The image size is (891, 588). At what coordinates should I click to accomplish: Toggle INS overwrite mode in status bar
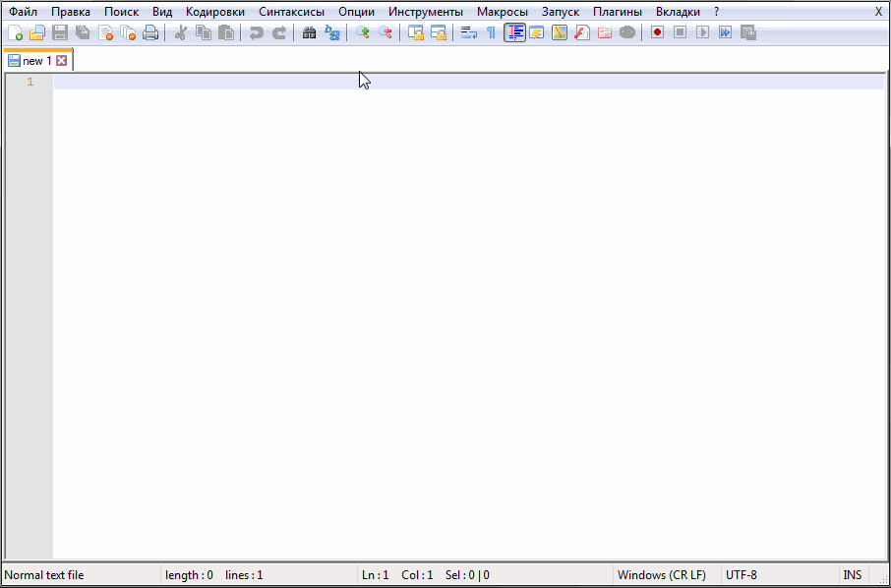click(852, 574)
